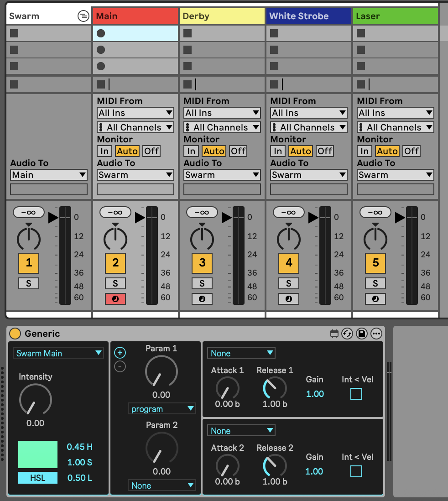Select the Derby track title

pos(222,16)
